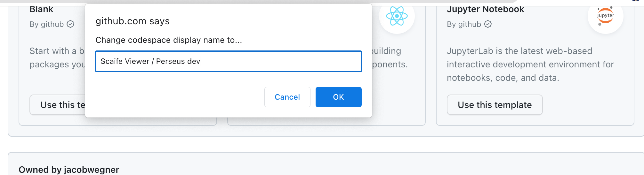Use the Jupyter Notebook template

point(495,105)
